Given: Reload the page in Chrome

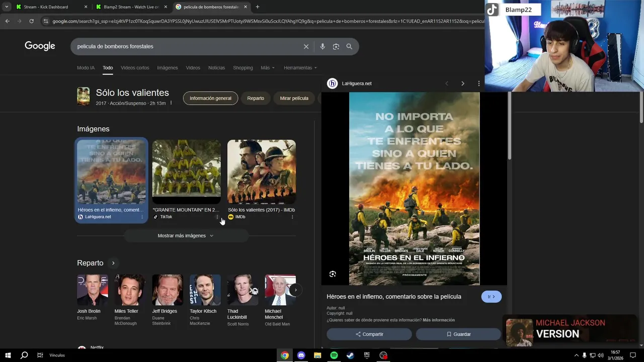Looking at the screenshot, I should point(31,21).
